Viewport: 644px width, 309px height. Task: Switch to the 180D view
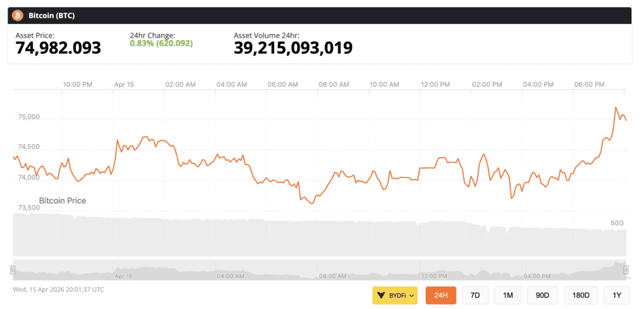click(580, 295)
